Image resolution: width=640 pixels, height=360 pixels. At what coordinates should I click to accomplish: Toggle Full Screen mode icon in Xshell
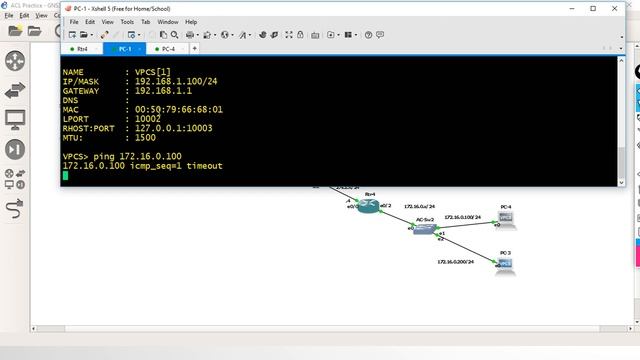[289, 35]
